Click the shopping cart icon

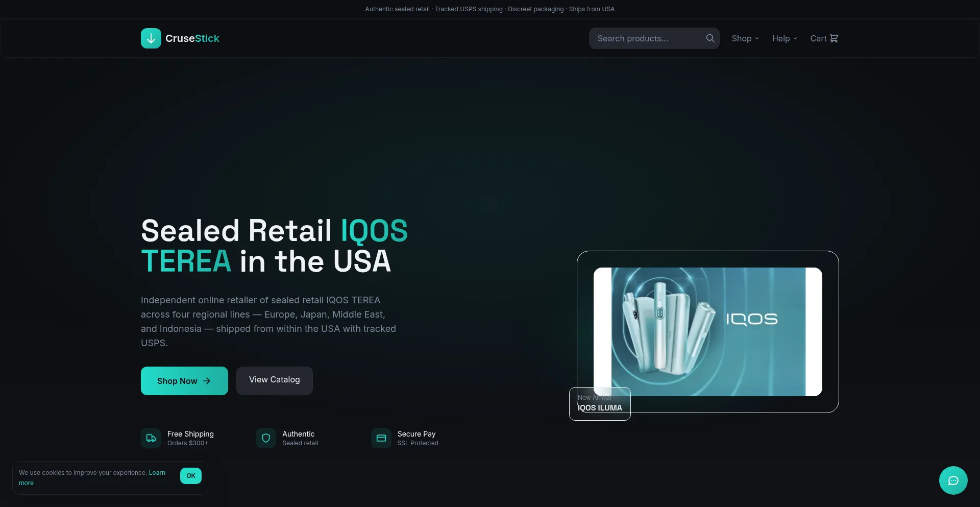834,38
